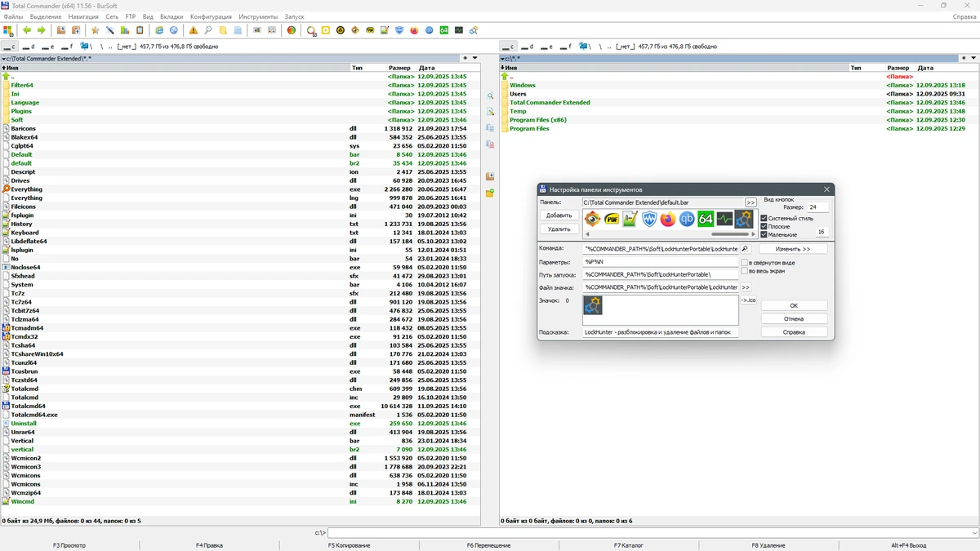Viewport: 980px width, 551px height.
Task: Select the green 64 button in dialog icon strip
Action: 706,219
